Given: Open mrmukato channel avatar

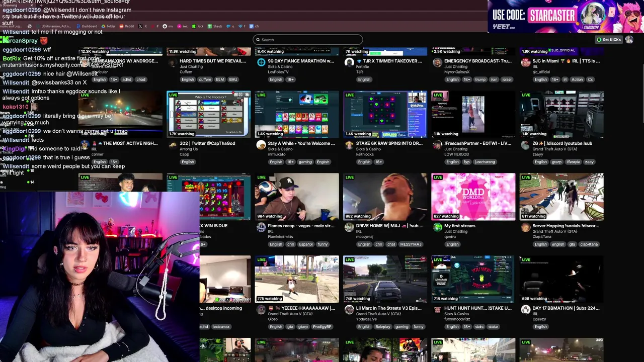Looking at the screenshot, I should [x=261, y=145].
